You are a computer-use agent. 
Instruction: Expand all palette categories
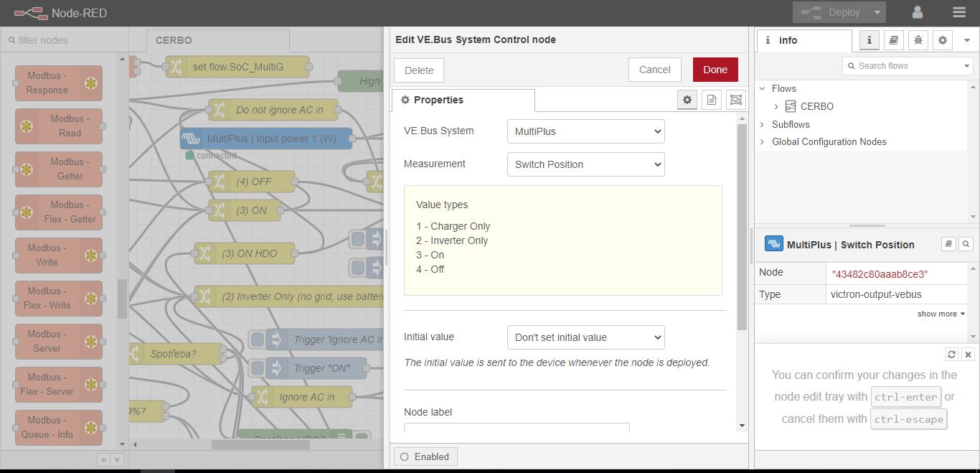117,460
